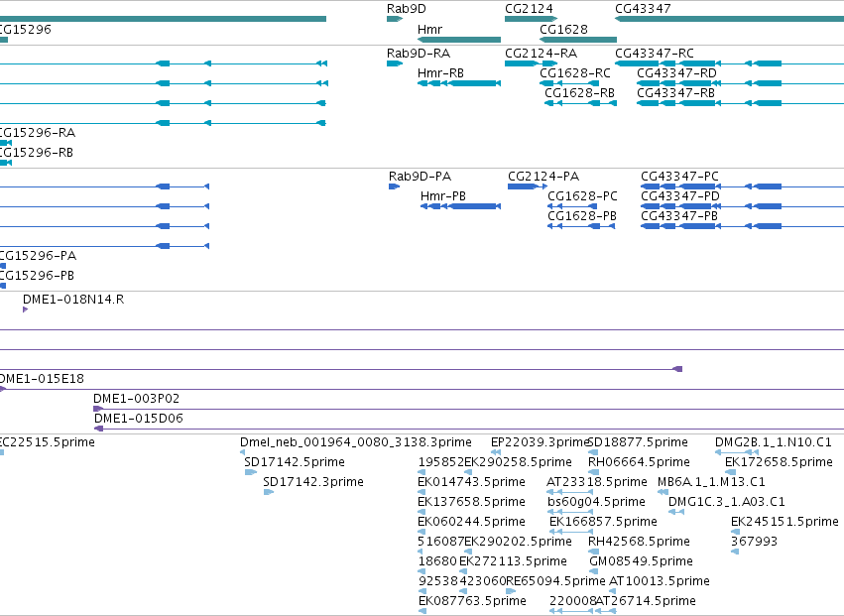Click the Hmr-RB transcript label
The height and width of the screenshot is (616, 844).
pyautogui.click(x=440, y=72)
